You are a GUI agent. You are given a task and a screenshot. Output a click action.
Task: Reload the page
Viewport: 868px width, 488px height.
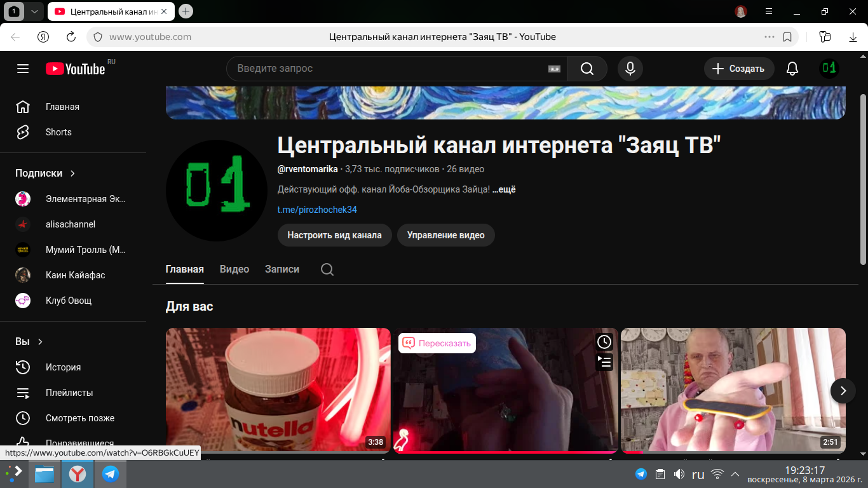click(x=71, y=37)
